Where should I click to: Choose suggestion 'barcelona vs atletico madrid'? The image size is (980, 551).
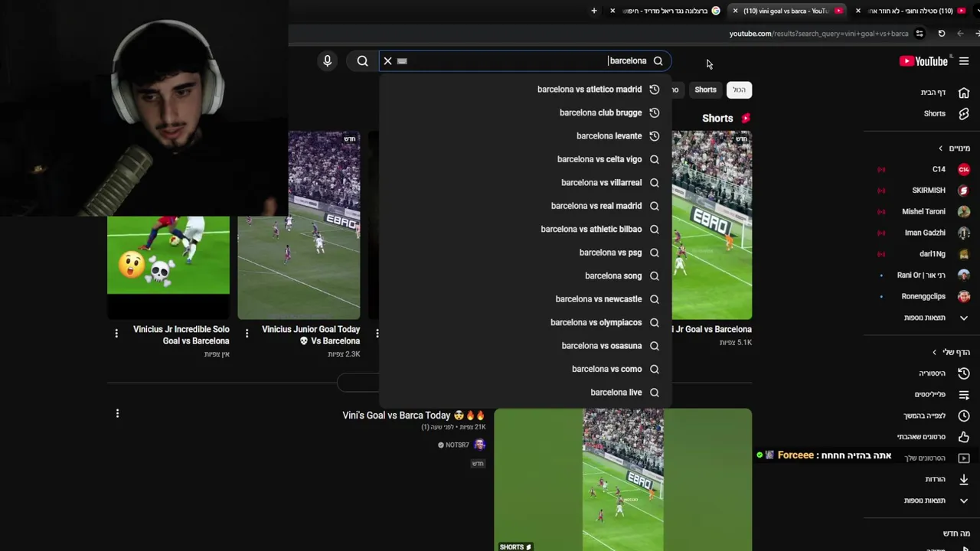(525, 90)
